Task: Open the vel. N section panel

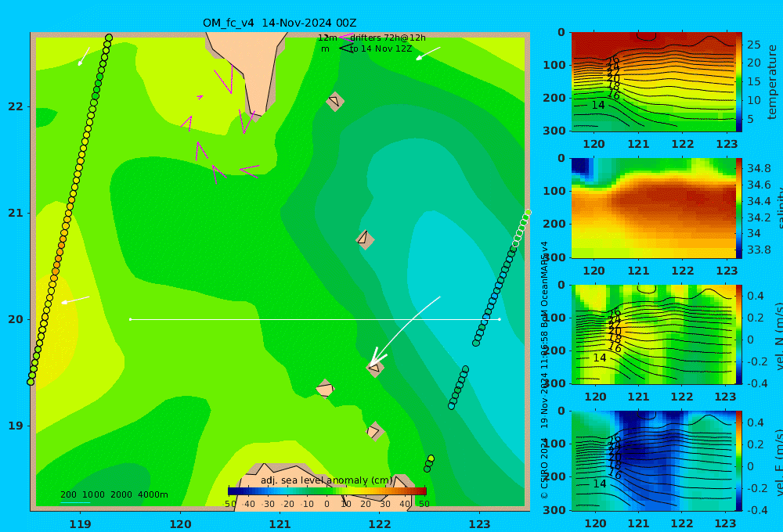Action: [653, 334]
